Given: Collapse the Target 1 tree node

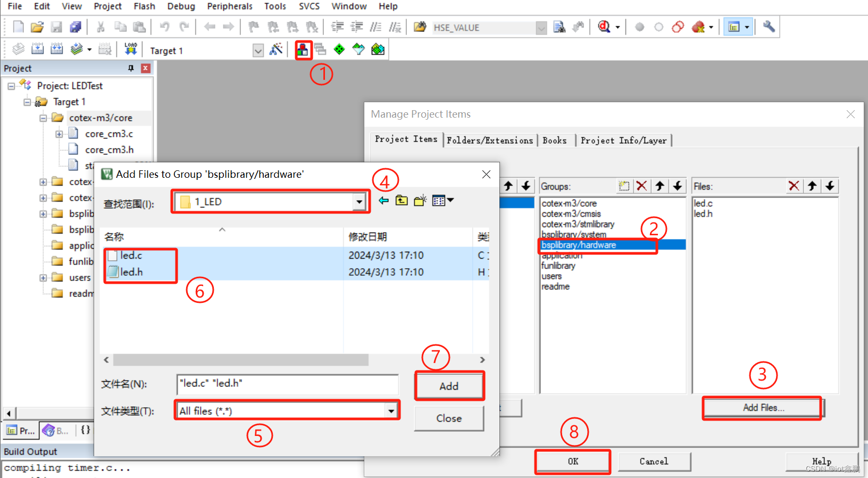Looking at the screenshot, I should tap(27, 102).
